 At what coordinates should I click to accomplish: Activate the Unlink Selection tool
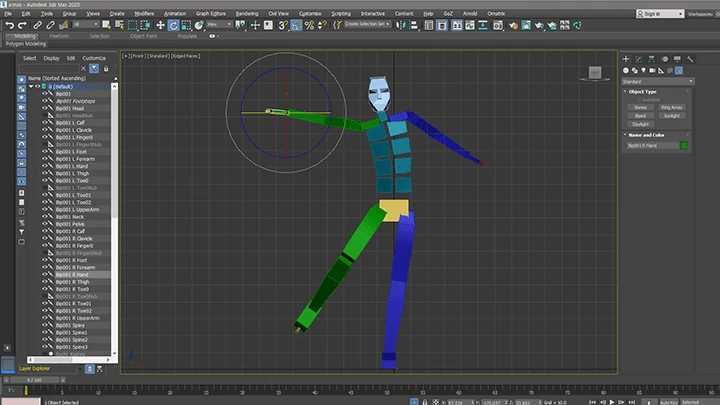51,25
